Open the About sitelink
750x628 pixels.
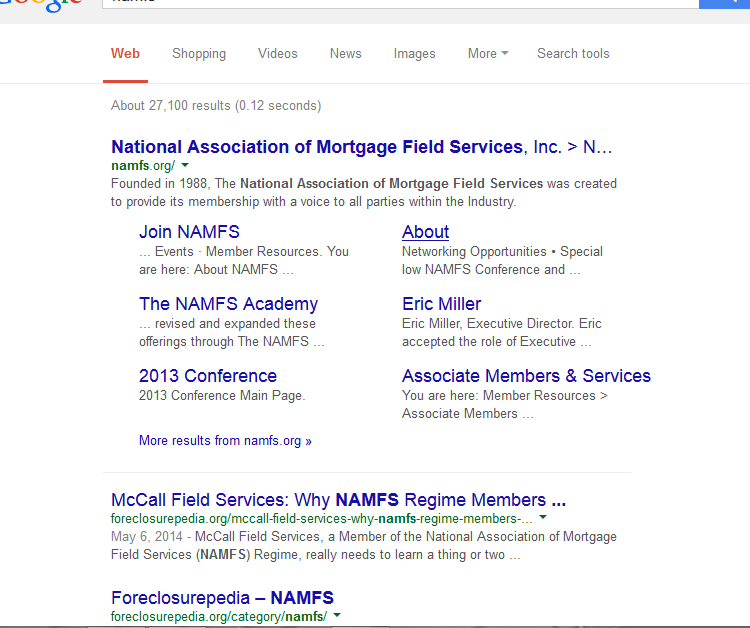pyautogui.click(x=425, y=232)
